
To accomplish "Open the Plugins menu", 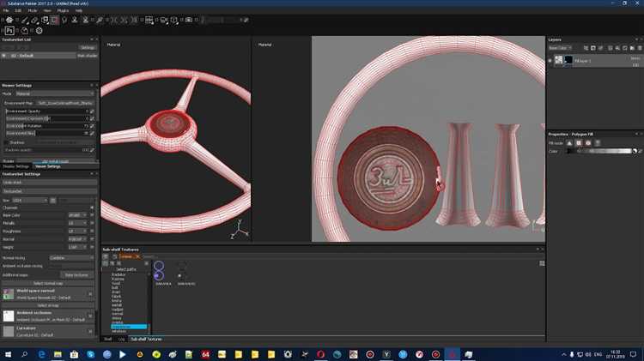I will [63, 10].
